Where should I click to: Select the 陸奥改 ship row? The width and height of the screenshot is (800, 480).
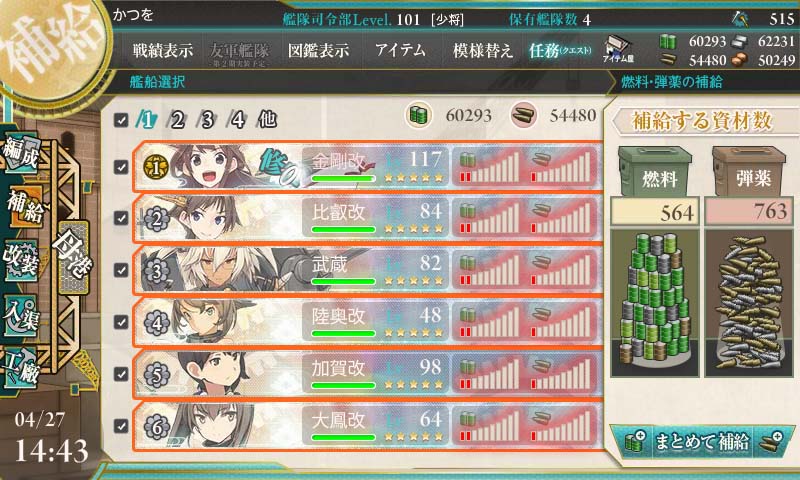coord(367,321)
